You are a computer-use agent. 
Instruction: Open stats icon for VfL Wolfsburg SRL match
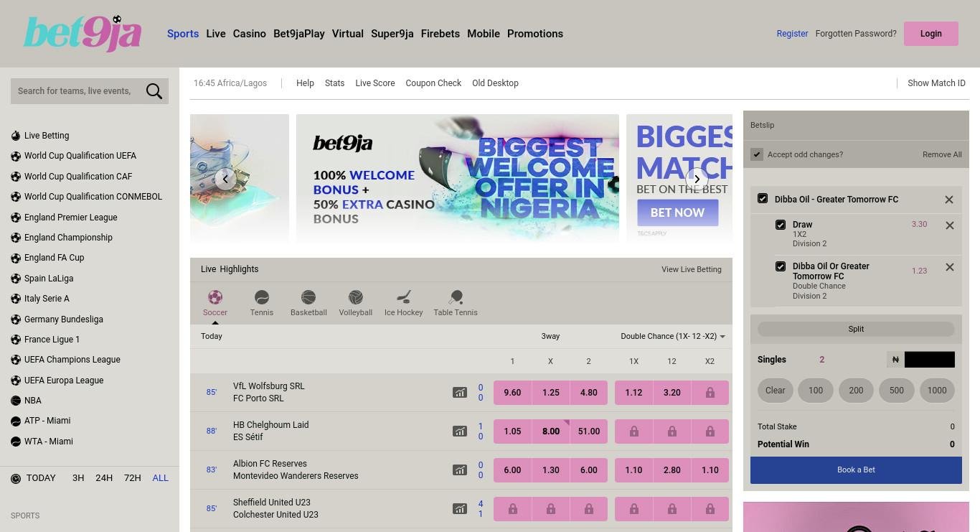tap(460, 393)
